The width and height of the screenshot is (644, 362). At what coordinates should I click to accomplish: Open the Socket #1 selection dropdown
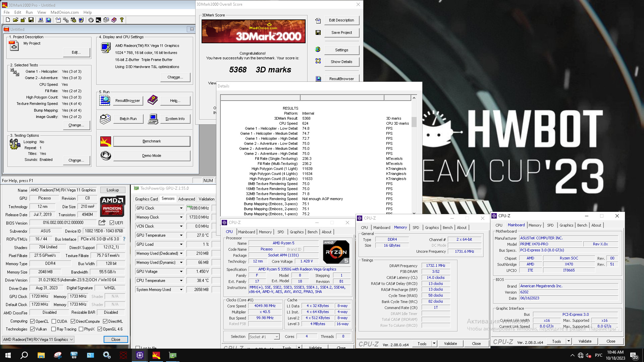coord(264,337)
